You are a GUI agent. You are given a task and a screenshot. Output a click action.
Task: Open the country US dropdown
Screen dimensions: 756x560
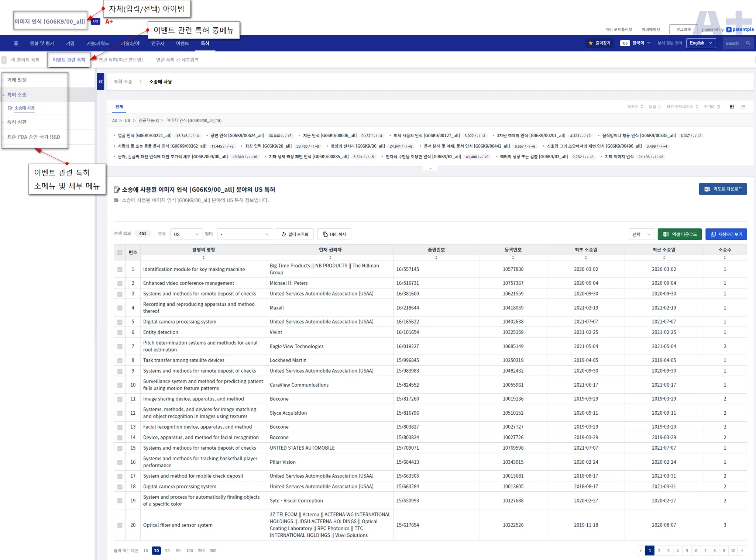186,234
